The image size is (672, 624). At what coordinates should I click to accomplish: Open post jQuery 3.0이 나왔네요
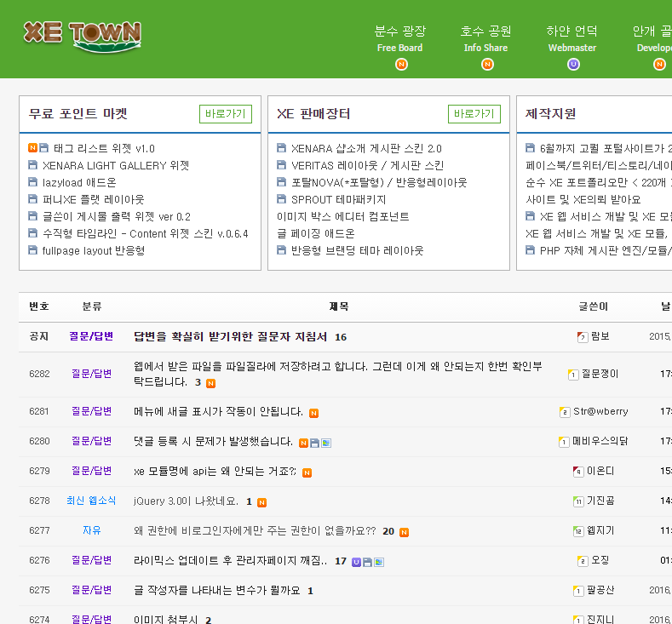point(186,501)
